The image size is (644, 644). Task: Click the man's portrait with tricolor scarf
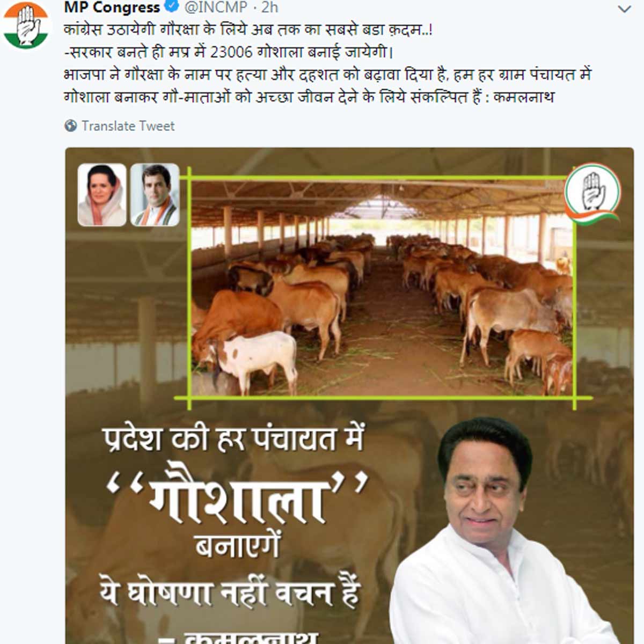click(x=155, y=195)
